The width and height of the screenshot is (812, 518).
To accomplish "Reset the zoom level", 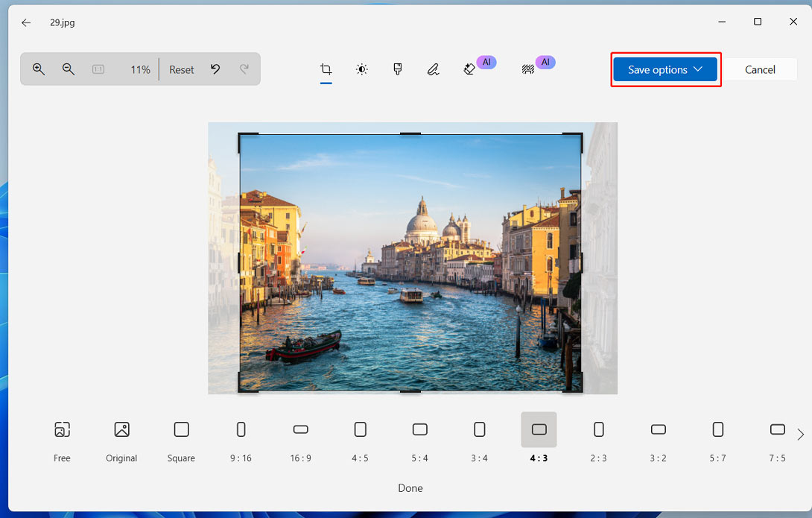I will click(x=181, y=69).
